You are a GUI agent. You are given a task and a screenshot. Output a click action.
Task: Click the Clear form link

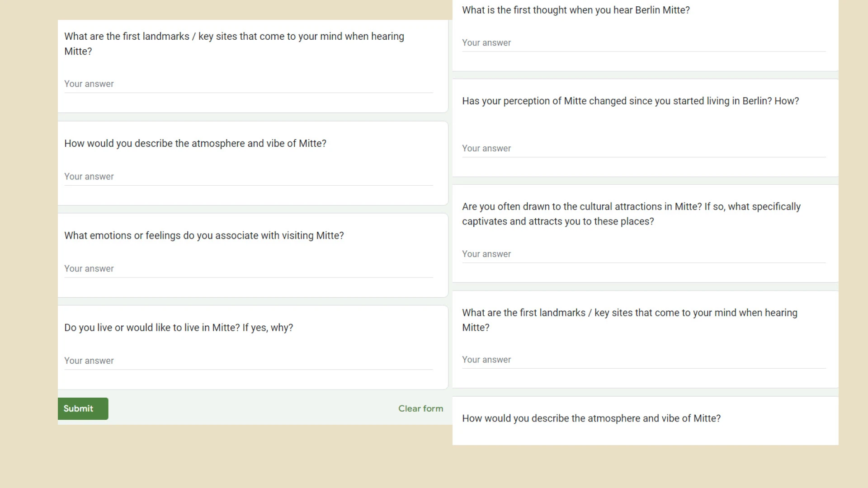pyautogui.click(x=420, y=408)
